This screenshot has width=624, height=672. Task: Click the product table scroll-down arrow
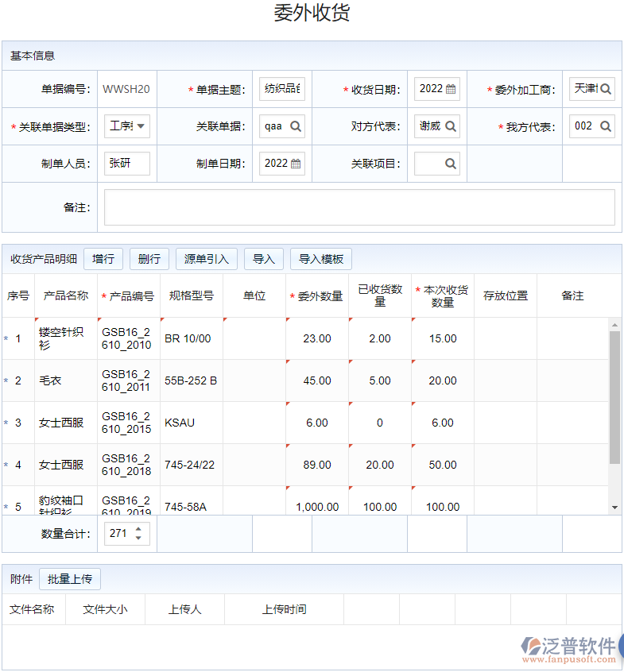[614, 507]
